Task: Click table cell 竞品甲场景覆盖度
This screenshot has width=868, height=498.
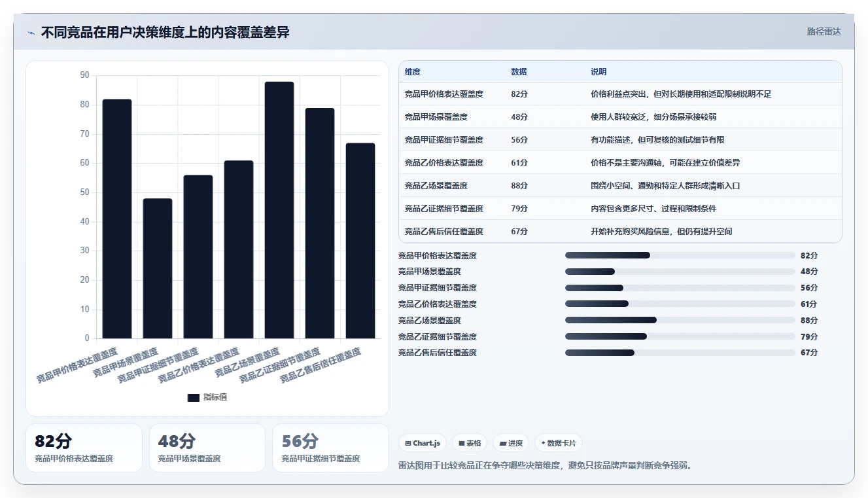Action: click(436, 117)
